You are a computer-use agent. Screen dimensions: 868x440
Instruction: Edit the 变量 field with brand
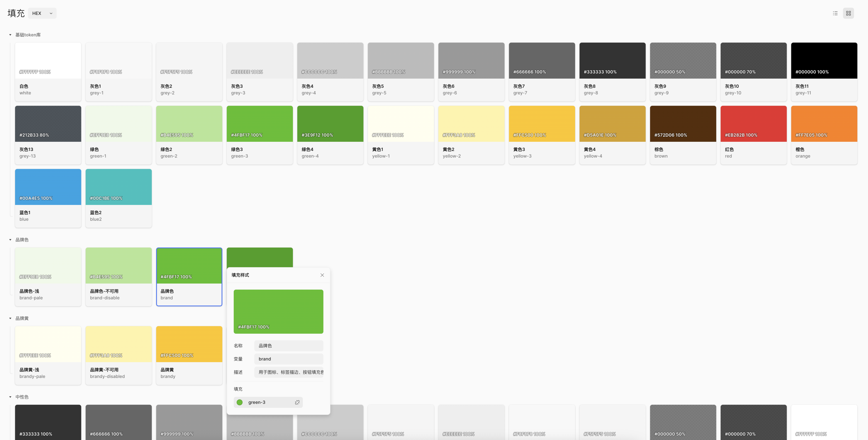(289, 359)
